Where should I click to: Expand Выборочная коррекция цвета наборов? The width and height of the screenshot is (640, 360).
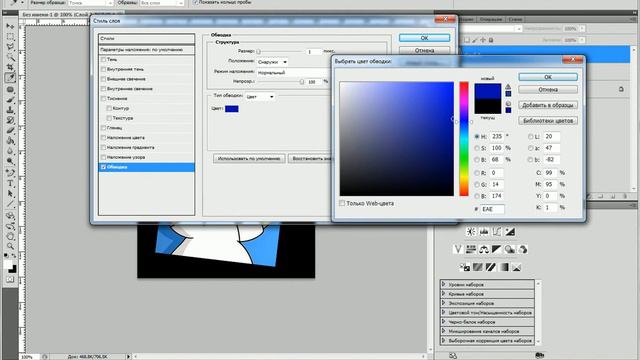coord(443,340)
